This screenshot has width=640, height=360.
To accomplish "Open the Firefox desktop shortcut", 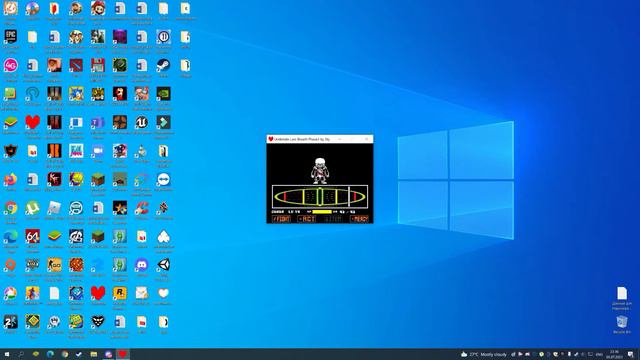I will [x=11, y=180].
